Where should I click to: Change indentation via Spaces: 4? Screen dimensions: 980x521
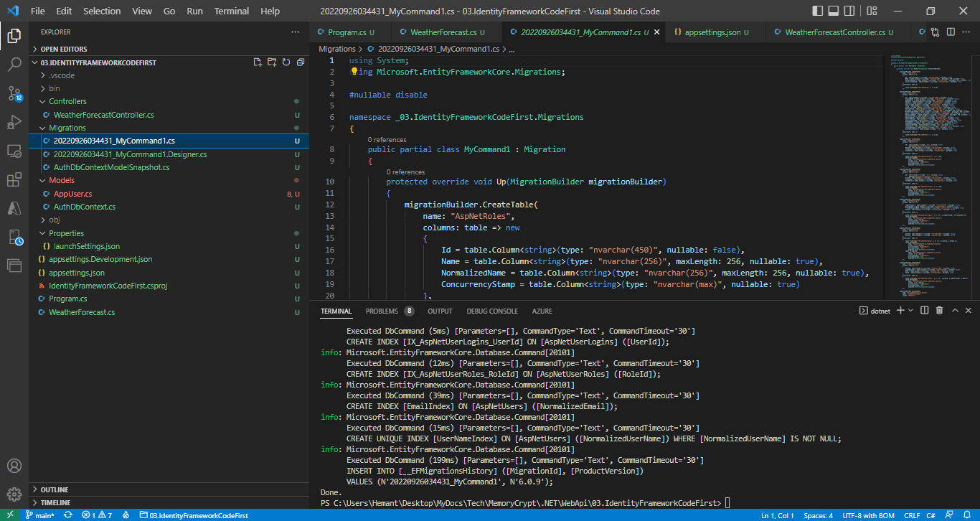pyautogui.click(x=818, y=515)
